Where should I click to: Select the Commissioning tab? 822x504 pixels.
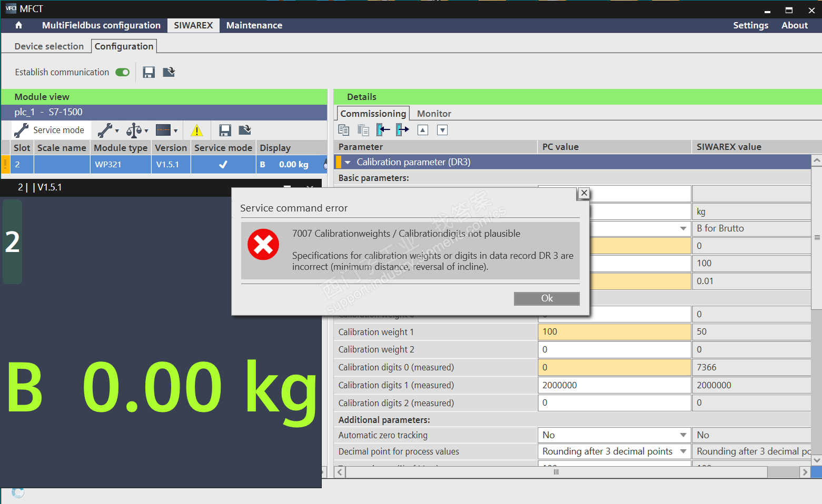373,114
